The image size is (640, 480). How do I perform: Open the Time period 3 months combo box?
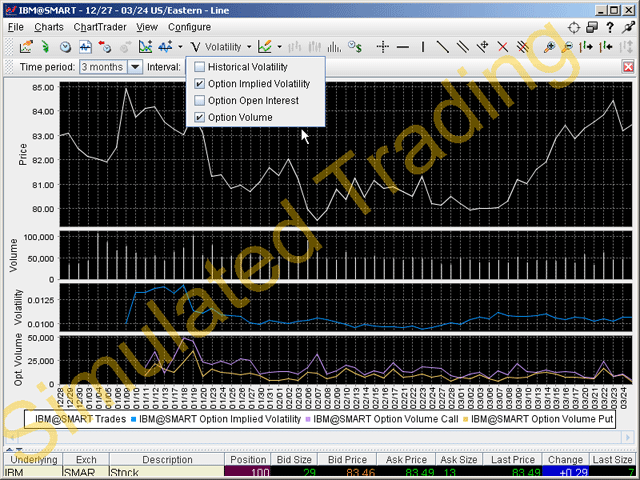pyautogui.click(x=111, y=67)
